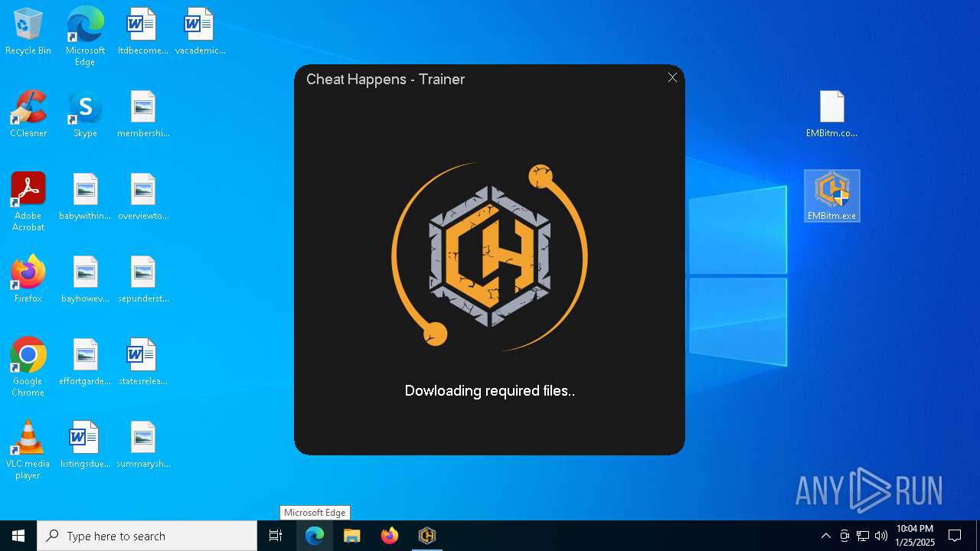This screenshot has height=551, width=980.
Task: Select the Firefox desktop shortcut
Action: (x=28, y=280)
